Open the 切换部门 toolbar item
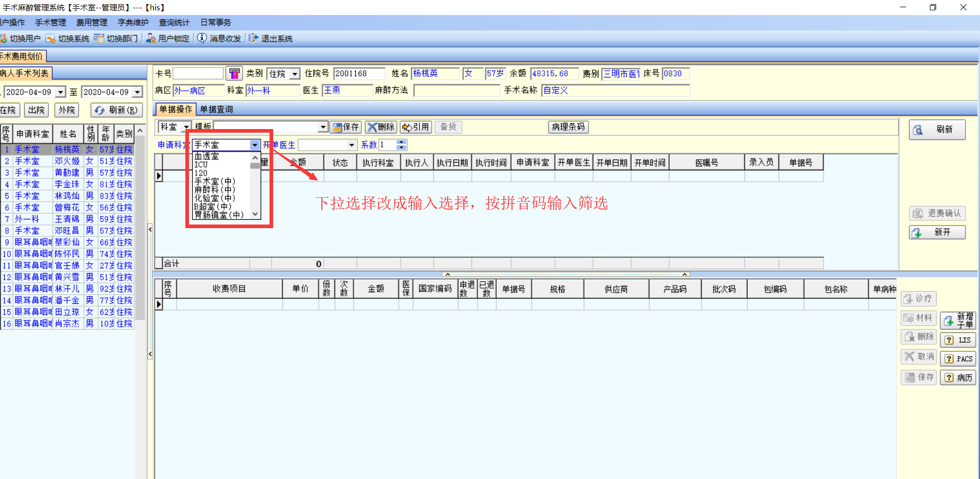Image resolution: width=980 pixels, height=479 pixels. tap(116, 39)
